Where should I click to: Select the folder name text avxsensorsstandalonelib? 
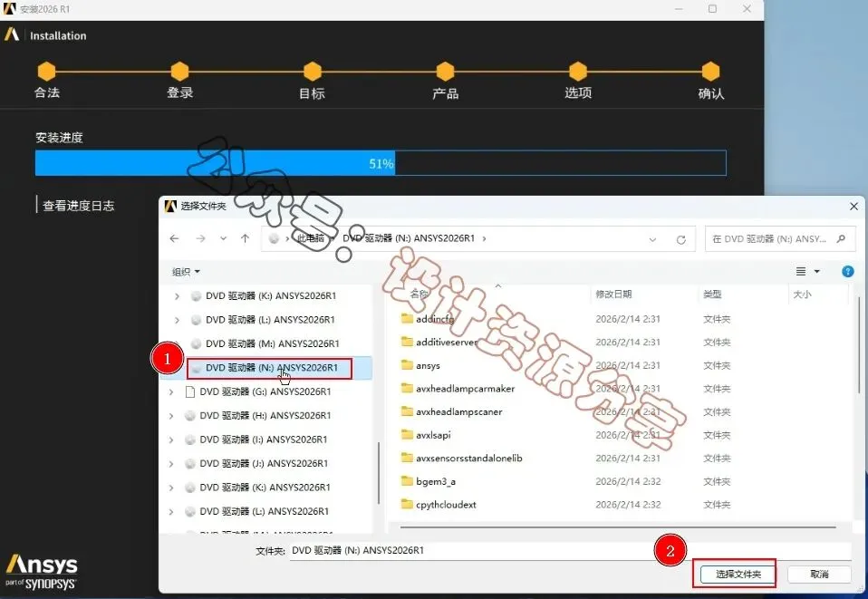[x=469, y=459]
